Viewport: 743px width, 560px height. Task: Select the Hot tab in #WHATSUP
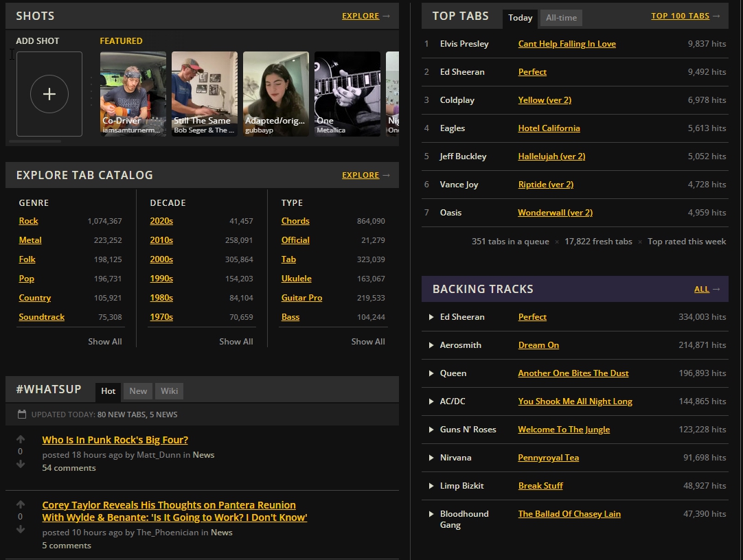coord(108,391)
